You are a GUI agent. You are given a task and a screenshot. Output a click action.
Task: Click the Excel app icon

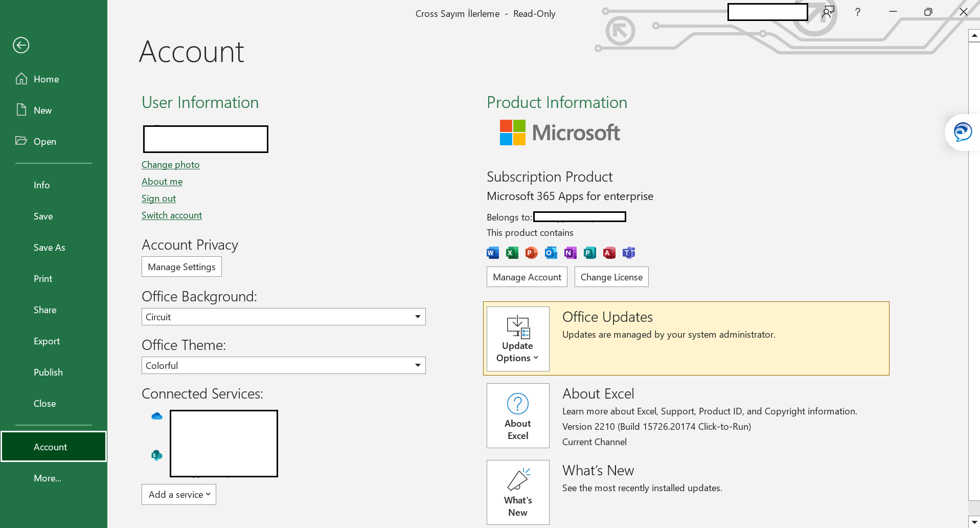(512, 253)
